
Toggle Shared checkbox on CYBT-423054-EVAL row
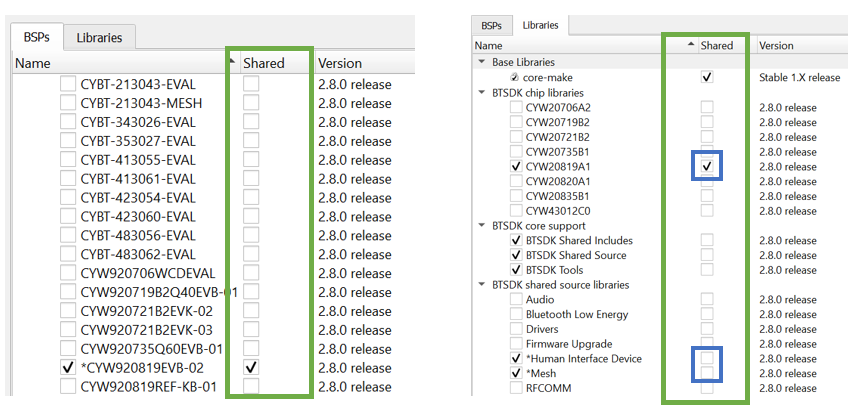pos(251,197)
